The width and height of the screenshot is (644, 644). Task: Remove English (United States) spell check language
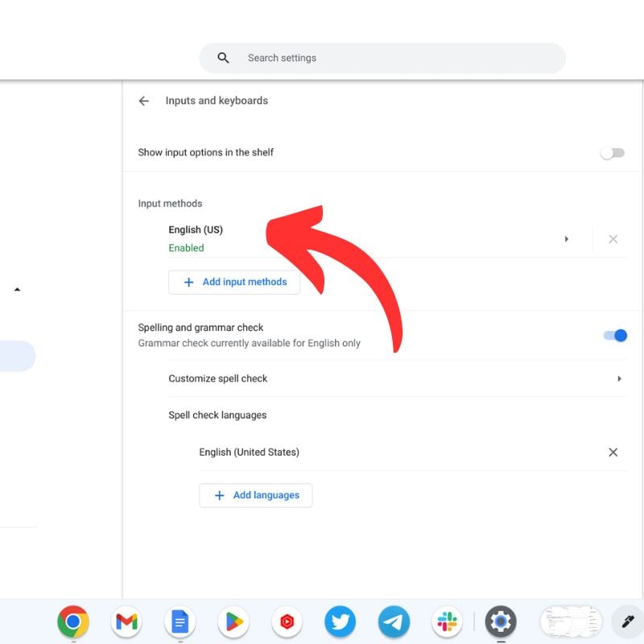click(613, 452)
